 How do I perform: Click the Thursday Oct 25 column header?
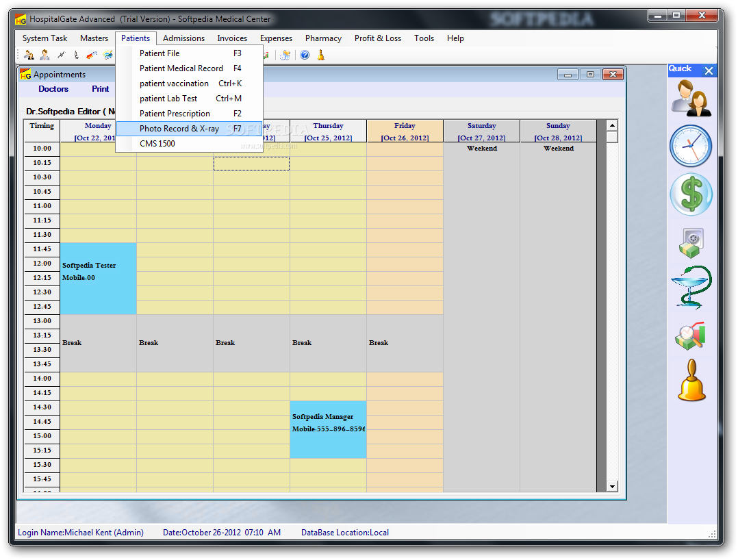click(328, 131)
